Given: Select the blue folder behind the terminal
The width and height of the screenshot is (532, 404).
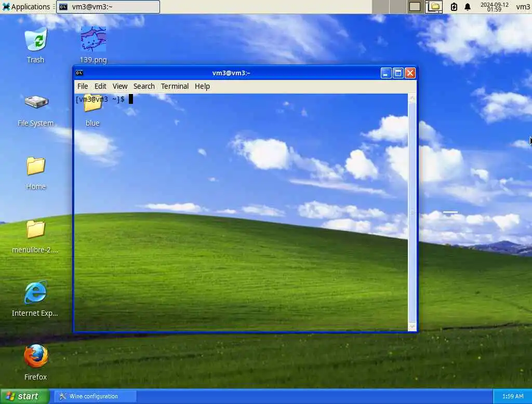Looking at the screenshot, I should 92,110.
